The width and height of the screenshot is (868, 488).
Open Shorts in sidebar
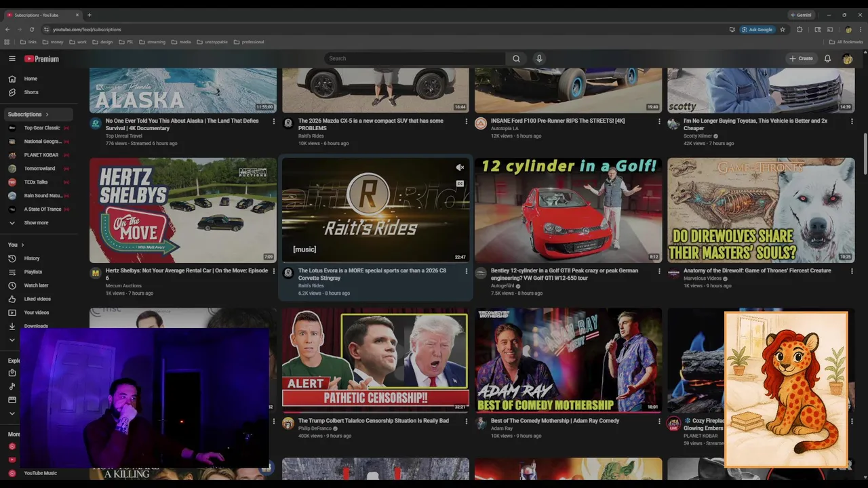[x=39, y=92]
